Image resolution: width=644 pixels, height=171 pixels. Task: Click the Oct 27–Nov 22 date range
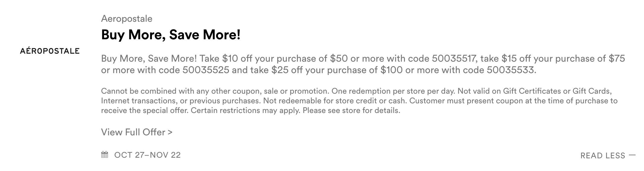coord(147,155)
